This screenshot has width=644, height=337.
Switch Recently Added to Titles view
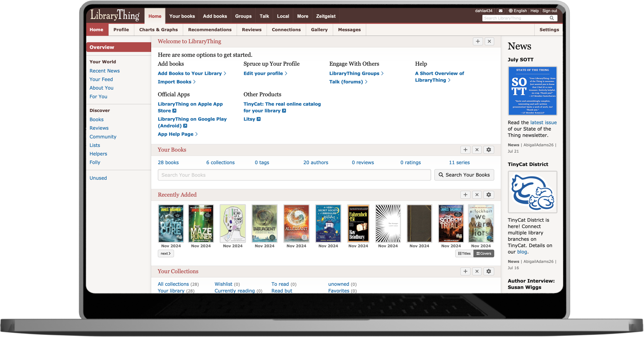pyautogui.click(x=464, y=253)
